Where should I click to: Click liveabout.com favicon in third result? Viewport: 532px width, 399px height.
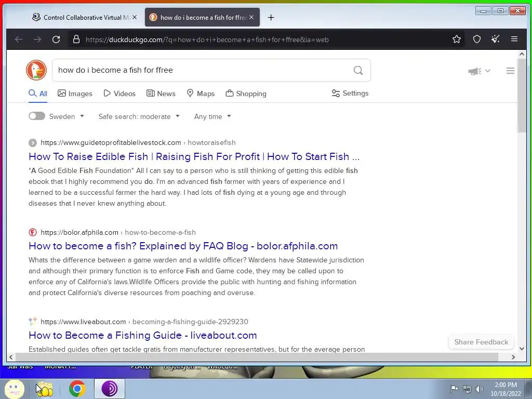point(33,321)
